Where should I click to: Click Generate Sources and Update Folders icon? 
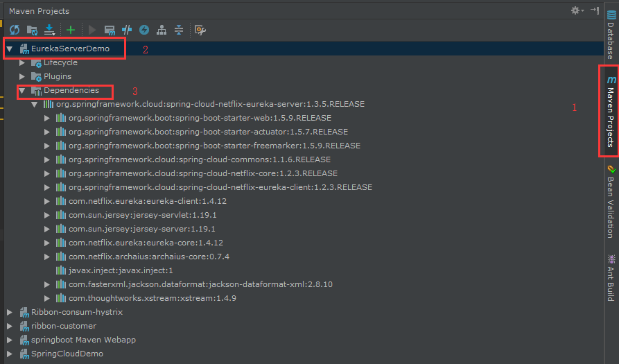(x=32, y=30)
